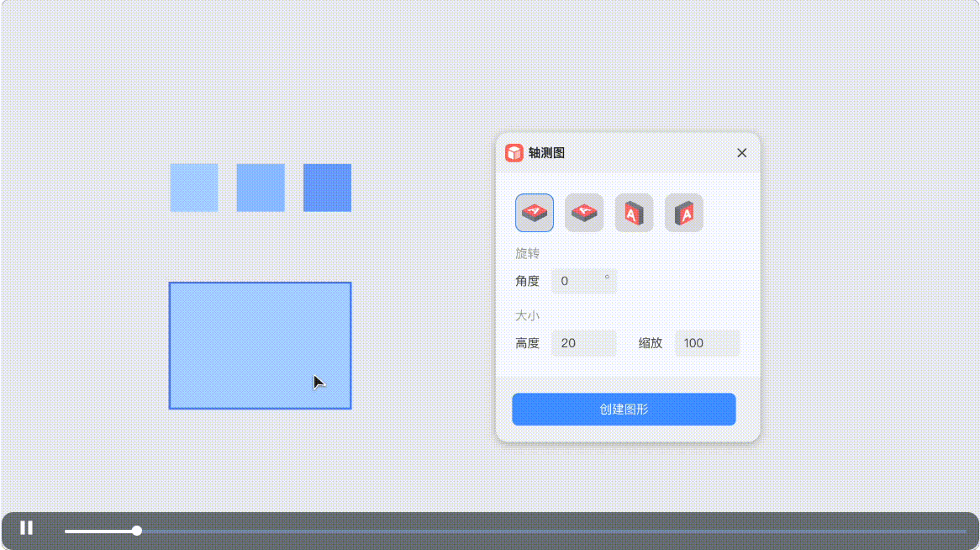This screenshot has width=980, height=550.
Task: Click the degree symbol next to angle field
Action: 607,275
